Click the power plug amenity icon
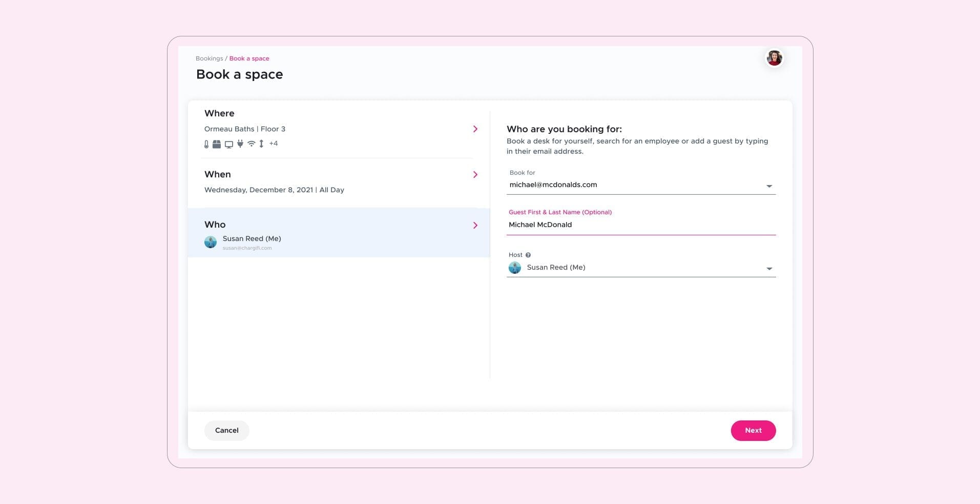The height and width of the screenshot is (504, 980). click(240, 144)
